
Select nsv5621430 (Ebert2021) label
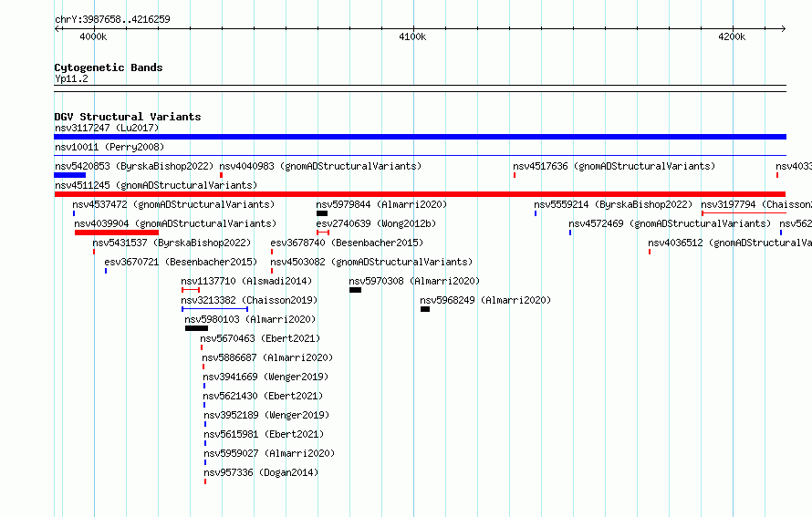point(263,396)
